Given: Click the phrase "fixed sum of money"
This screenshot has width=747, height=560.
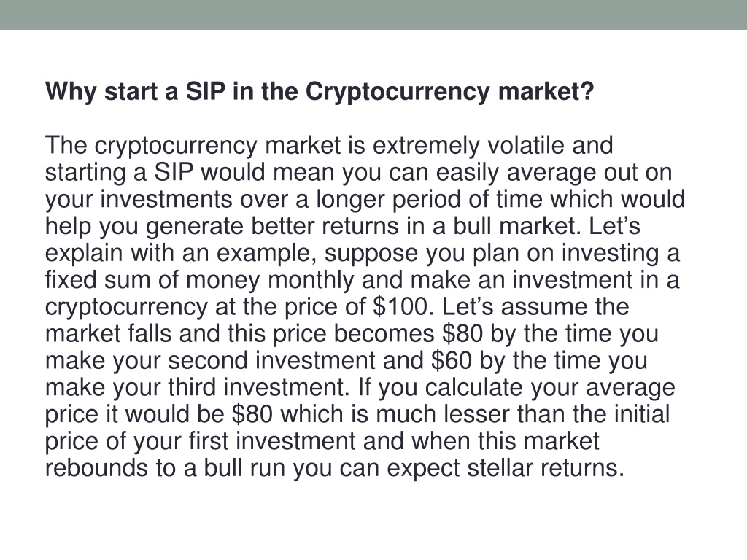Looking at the screenshot, I should click(x=152, y=279).
